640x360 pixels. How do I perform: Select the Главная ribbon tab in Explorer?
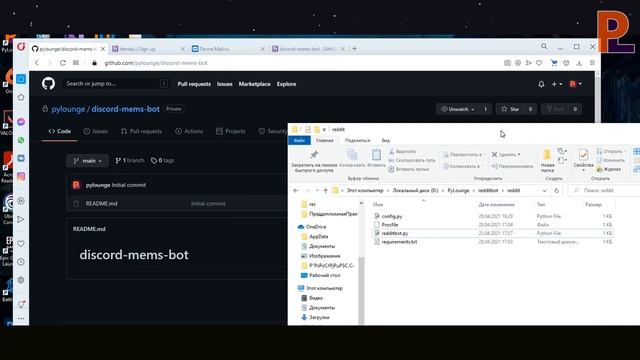coord(324,140)
